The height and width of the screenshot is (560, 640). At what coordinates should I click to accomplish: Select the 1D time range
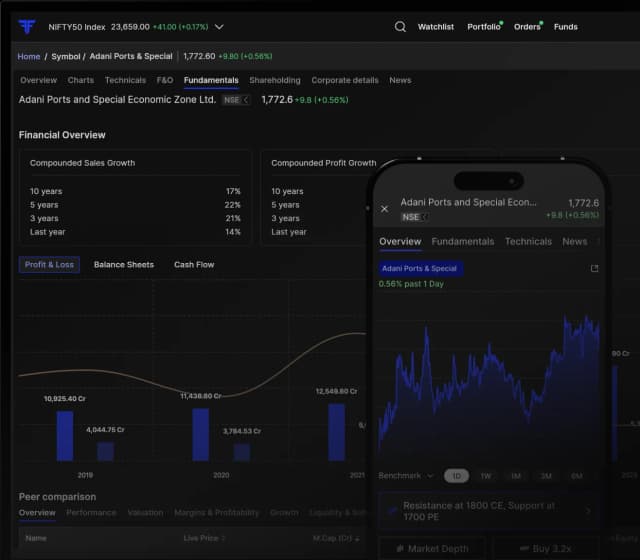(x=456, y=476)
